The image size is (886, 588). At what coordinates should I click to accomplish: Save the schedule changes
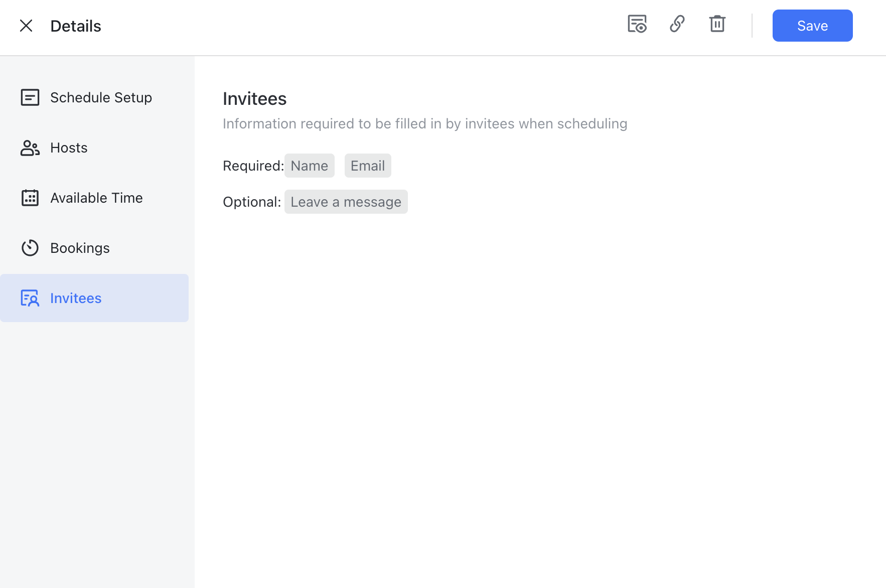click(x=812, y=26)
